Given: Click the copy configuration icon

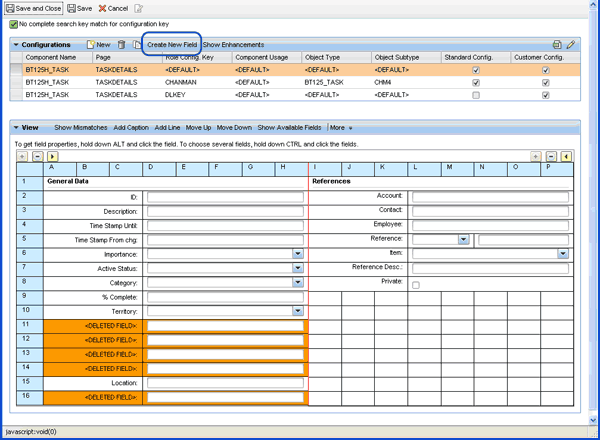Looking at the screenshot, I should [x=136, y=45].
